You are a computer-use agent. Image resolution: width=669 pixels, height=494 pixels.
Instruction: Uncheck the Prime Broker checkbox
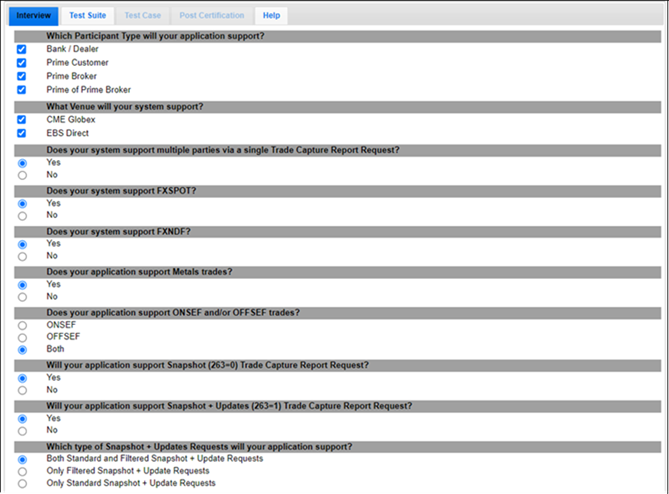(x=22, y=76)
